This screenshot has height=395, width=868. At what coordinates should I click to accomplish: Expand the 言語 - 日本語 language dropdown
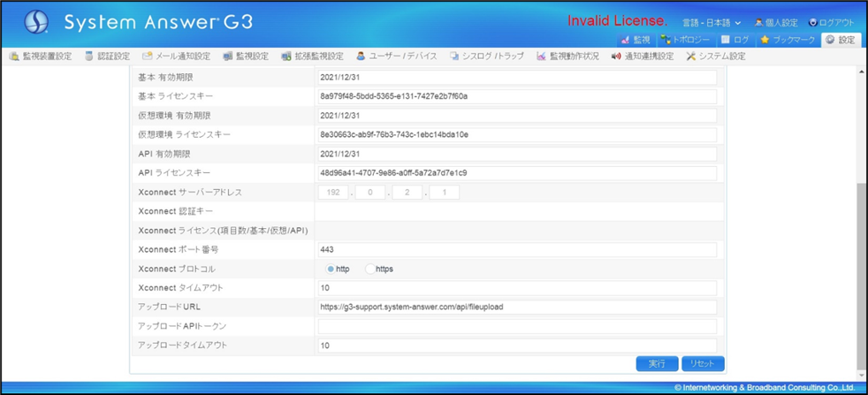pos(711,22)
